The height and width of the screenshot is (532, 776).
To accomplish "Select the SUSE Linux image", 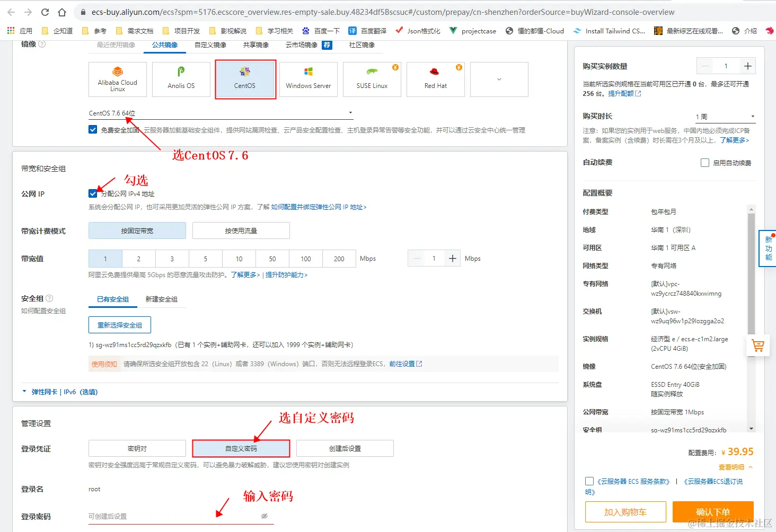I will click(x=372, y=79).
